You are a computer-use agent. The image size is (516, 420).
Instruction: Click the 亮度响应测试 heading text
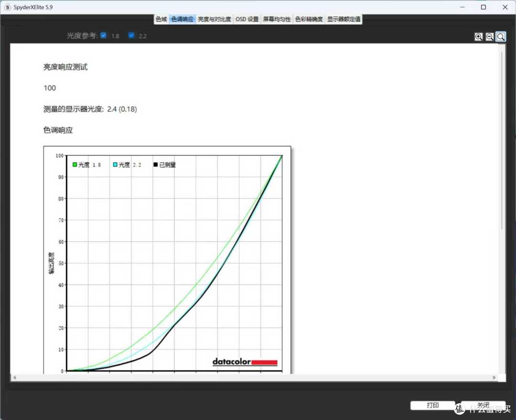pos(65,67)
